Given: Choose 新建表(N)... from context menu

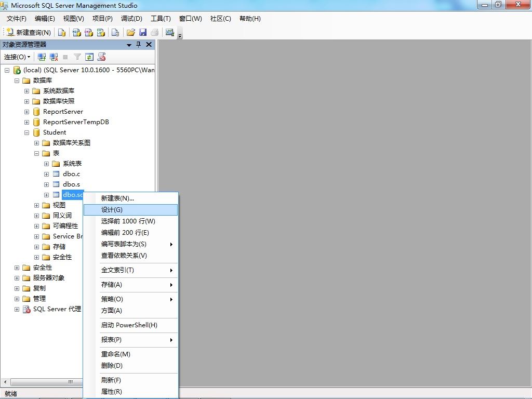Looking at the screenshot, I should click(x=130, y=198).
